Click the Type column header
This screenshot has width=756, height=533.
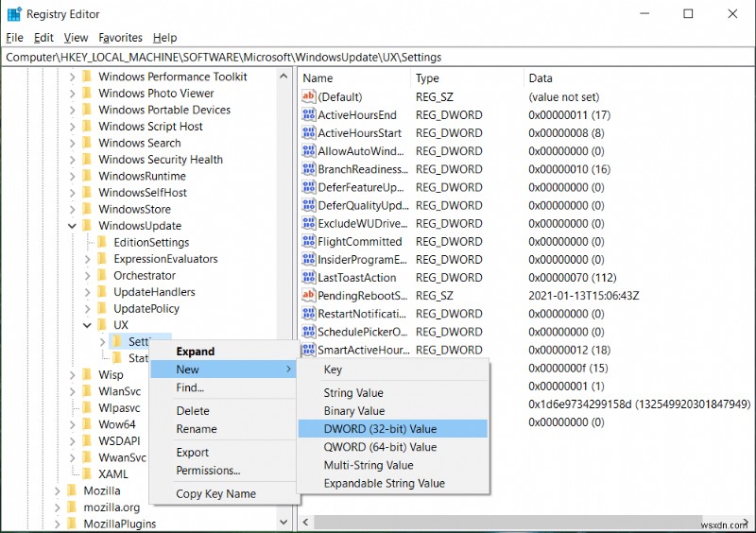click(x=467, y=78)
